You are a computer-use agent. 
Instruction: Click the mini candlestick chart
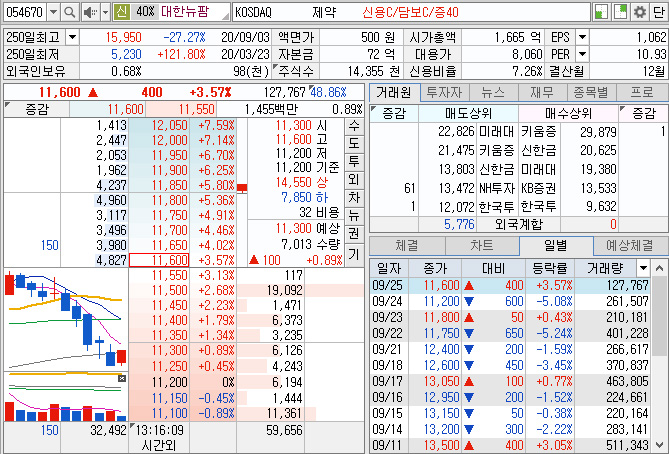click(66, 320)
